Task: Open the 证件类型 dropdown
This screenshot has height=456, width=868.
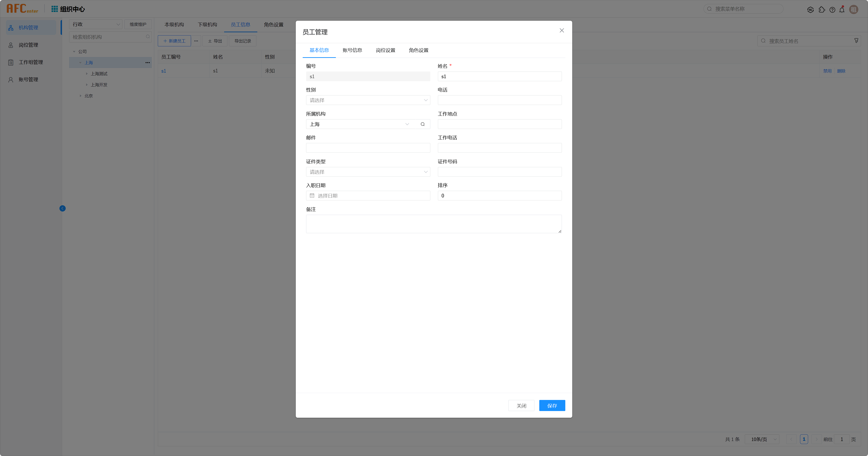Action: 368,172
